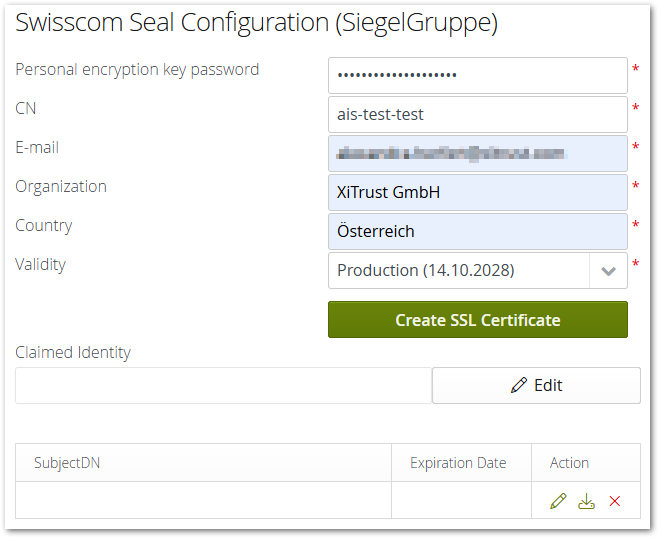Focus the Personal encryption key password field
Image resolution: width=659 pixels, height=538 pixels.
pyautogui.click(x=477, y=75)
